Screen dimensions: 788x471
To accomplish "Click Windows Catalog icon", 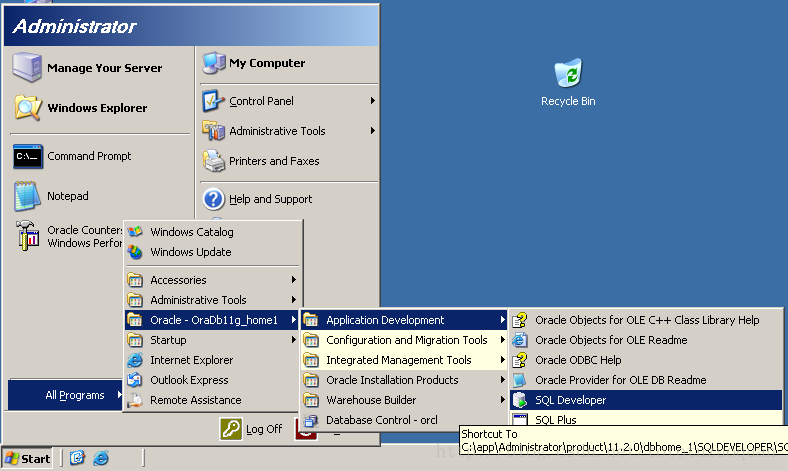I will click(135, 232).
